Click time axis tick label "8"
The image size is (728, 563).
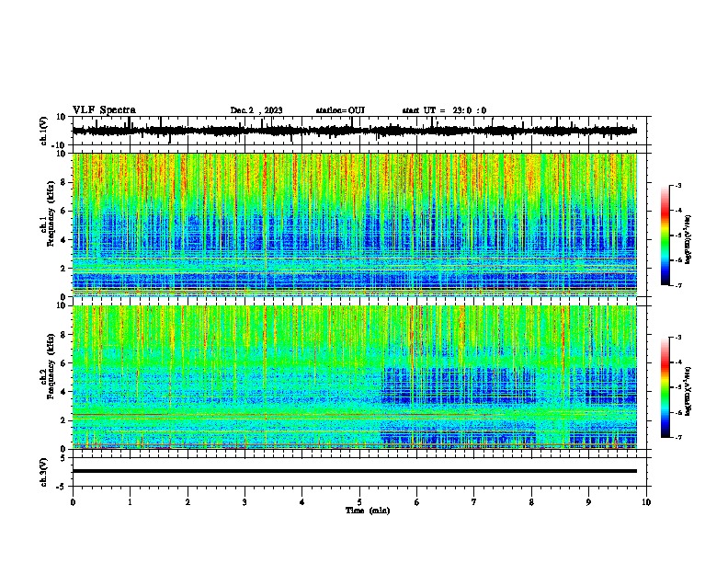(x=531, y=502)
